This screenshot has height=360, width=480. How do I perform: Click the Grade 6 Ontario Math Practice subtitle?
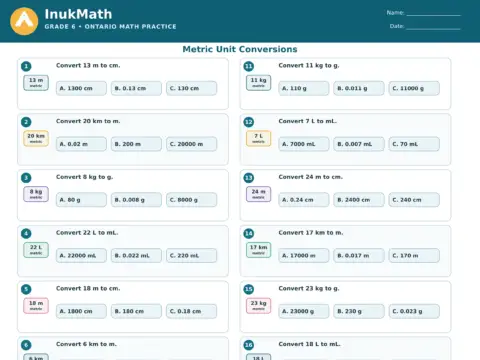pos(110,27)
